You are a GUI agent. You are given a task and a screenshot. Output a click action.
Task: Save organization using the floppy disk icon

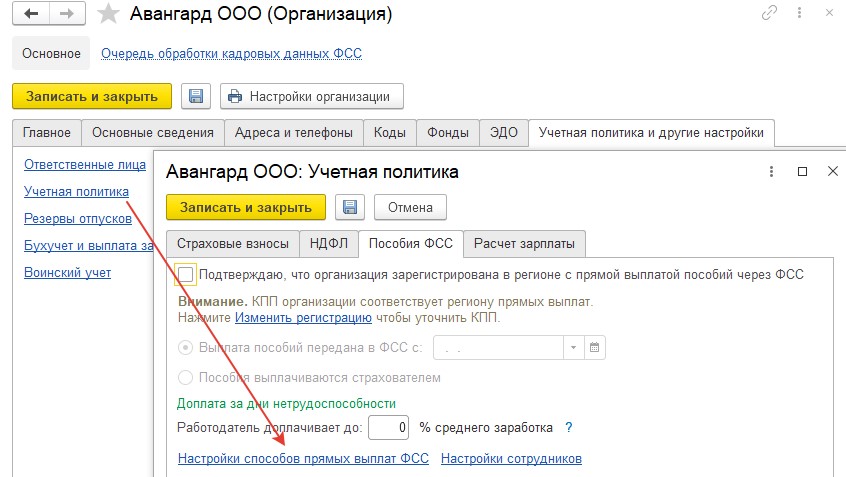(x=196, y=97)
